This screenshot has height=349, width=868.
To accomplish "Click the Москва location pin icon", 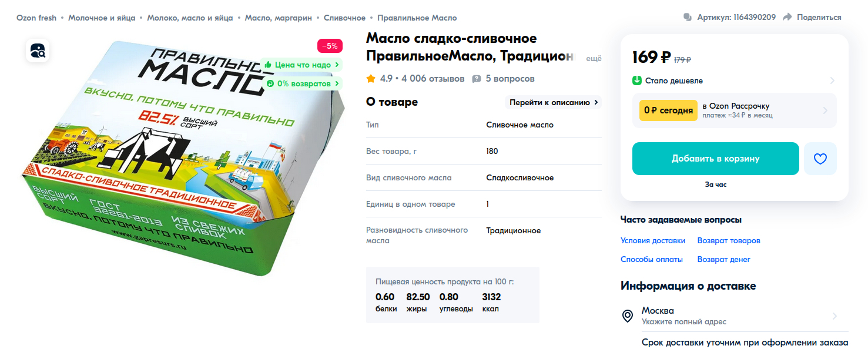I will (x=628, y=316).
